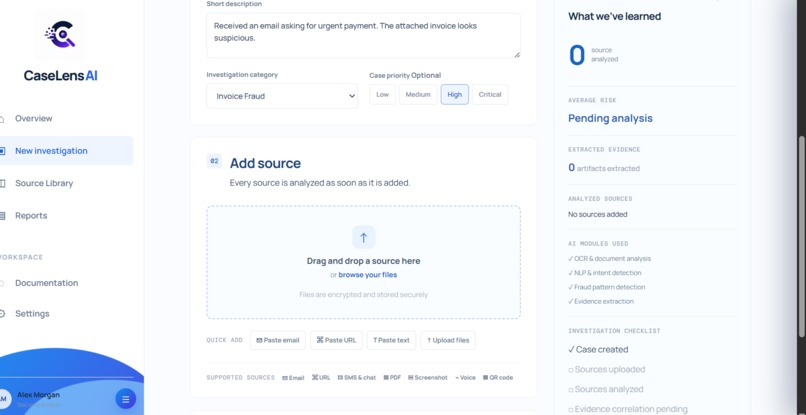Open Settings from the sidebar
Image resolution: width=806 pixels, height=415 pixels.
[32, 314]
